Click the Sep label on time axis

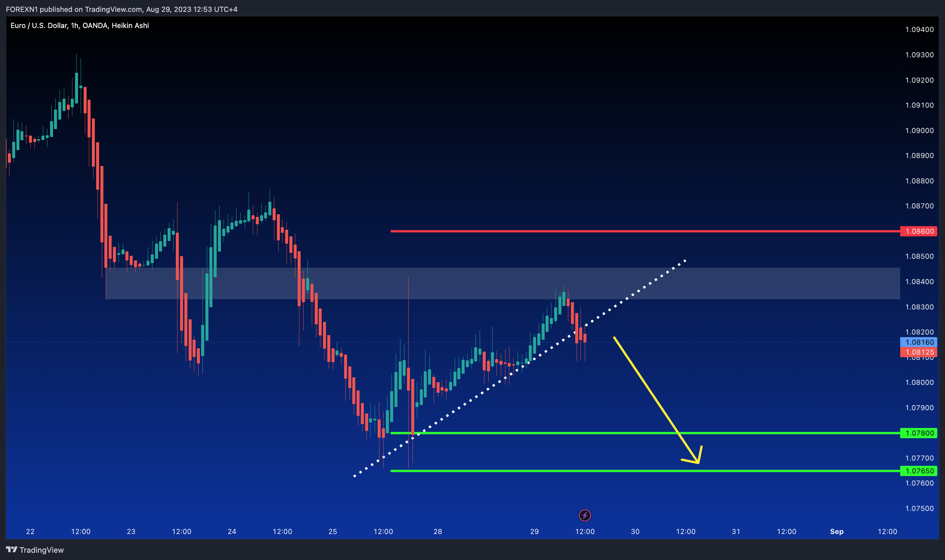click(837, 531)
